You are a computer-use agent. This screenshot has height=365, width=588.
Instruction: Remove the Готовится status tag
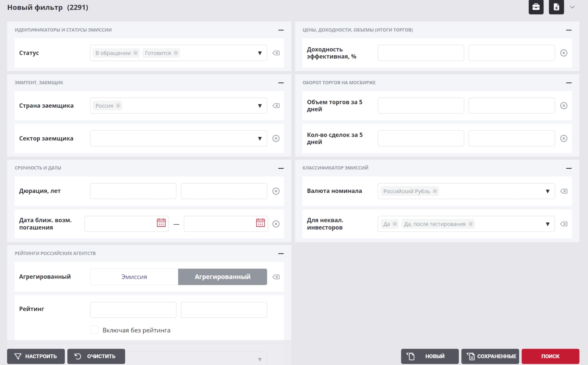point(176,53)
